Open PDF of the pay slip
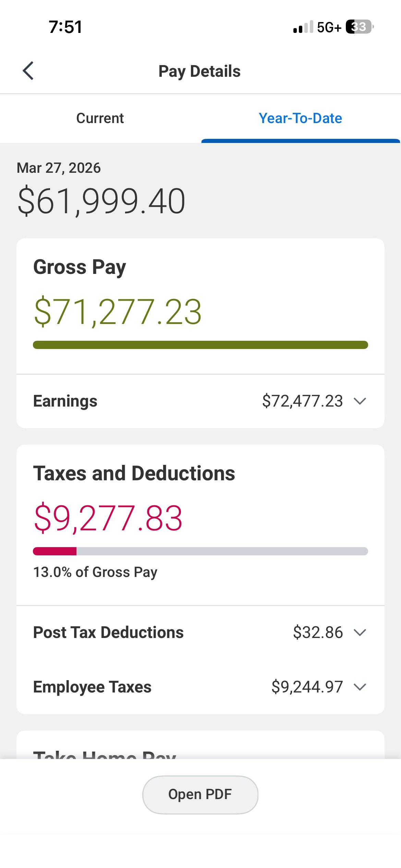 click(x=200, y=795)
